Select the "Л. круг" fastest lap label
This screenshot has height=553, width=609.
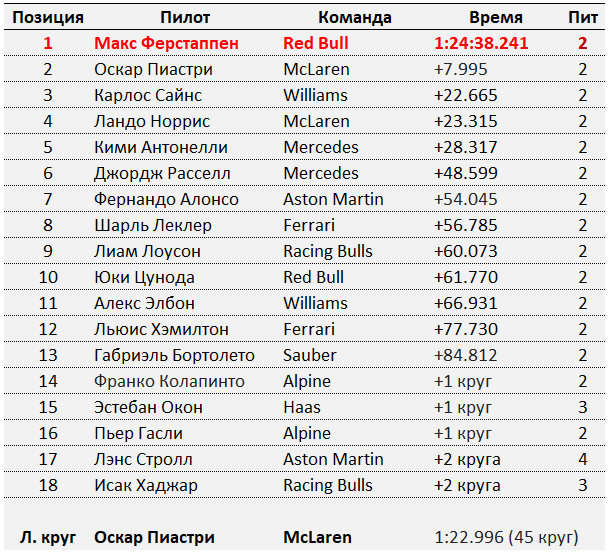(48, 537)
